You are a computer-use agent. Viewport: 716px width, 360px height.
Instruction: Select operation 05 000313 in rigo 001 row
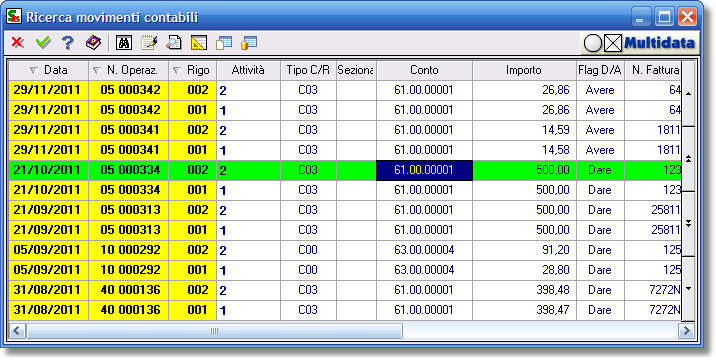128,230
